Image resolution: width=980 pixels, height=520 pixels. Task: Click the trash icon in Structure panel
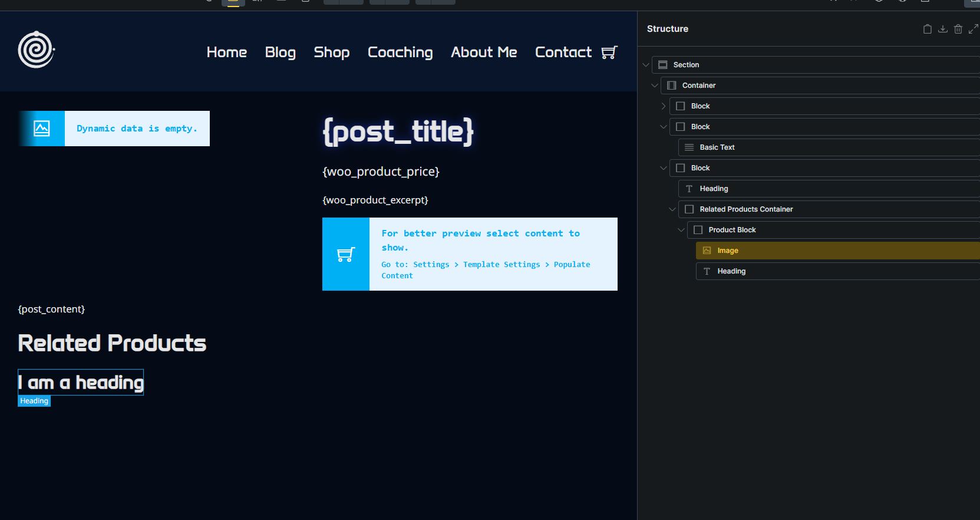[x=958, y=29]
